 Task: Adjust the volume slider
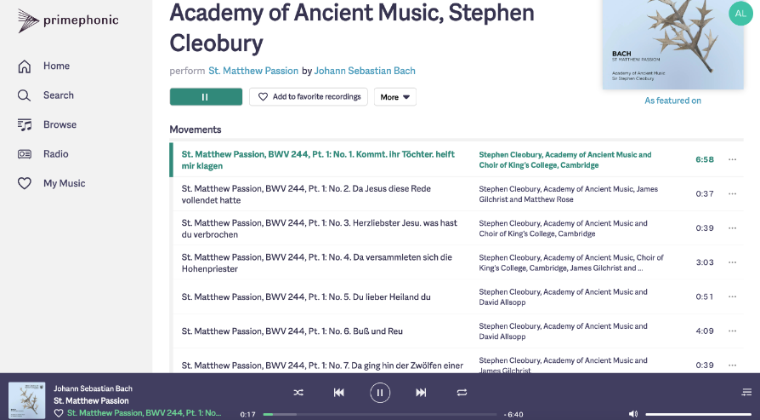pyautogui.click(x=698, y=414)
